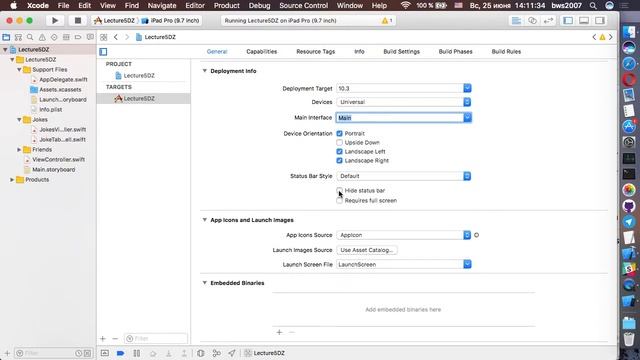Stop the running app

[x=78, y=20]
